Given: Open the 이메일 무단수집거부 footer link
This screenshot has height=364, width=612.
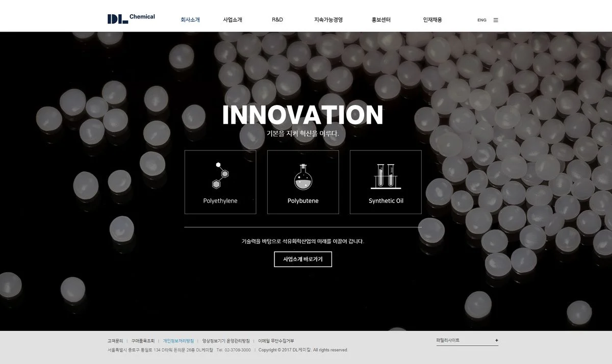Looking at the screenshot, I should 276,341.
